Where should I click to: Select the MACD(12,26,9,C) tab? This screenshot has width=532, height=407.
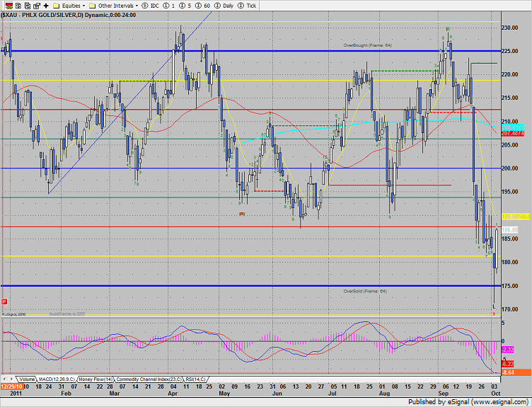tap(57, 379)
